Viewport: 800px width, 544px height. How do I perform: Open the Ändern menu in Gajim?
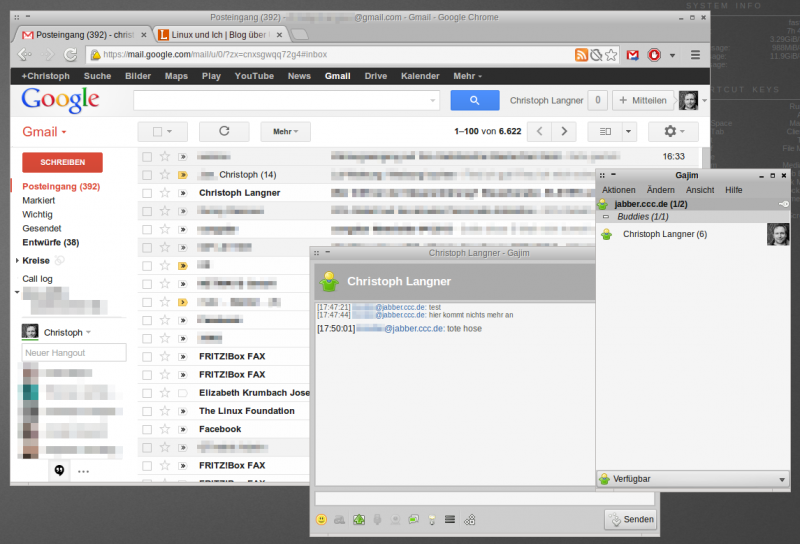click(x=660, y=190)
